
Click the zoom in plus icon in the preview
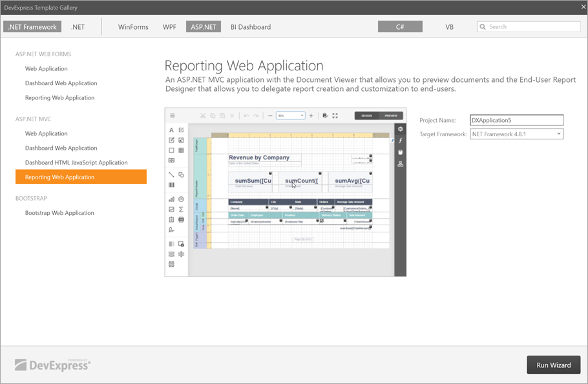click(x=311, y=116)
